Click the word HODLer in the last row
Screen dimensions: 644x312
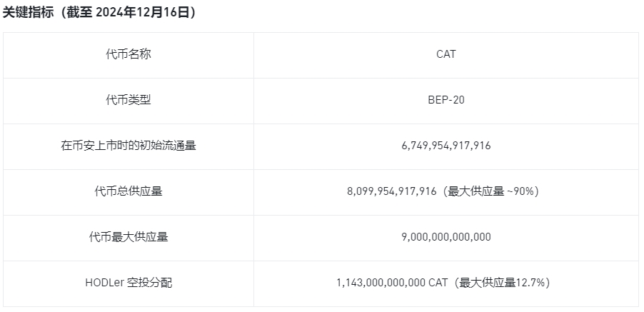(x=104, y=283)
